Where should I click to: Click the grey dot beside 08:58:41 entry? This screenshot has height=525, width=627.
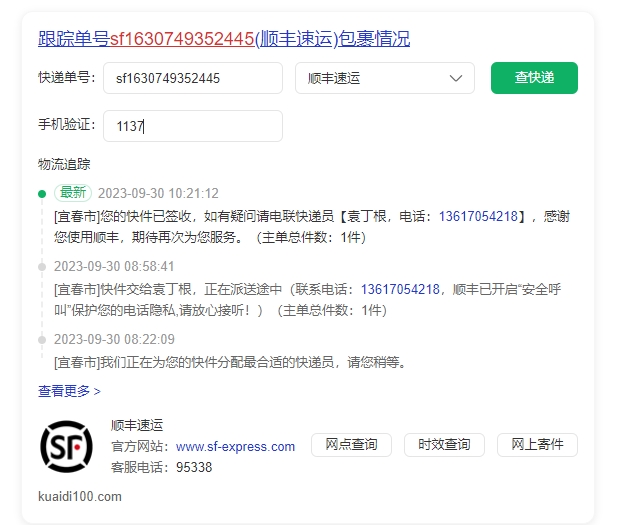click(42, 267)
